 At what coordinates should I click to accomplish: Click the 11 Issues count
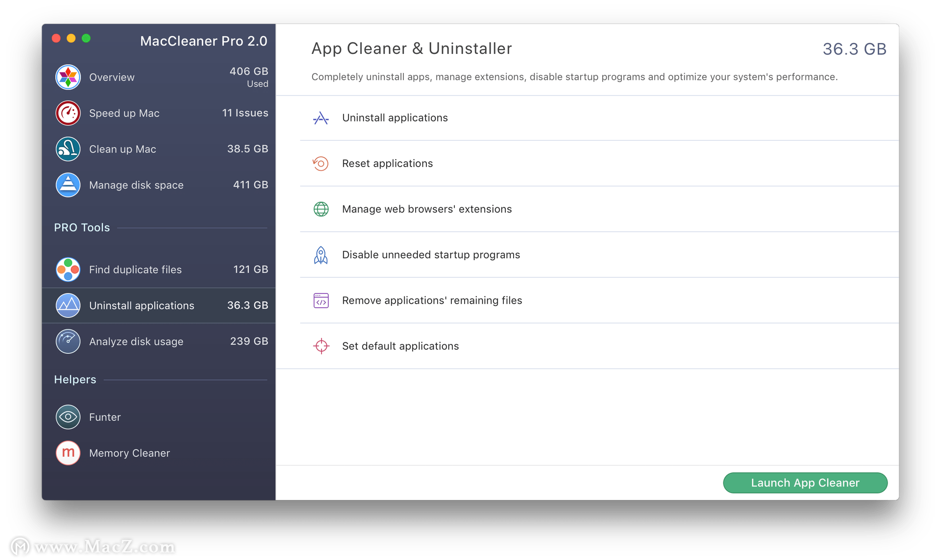tap(245, 113)
